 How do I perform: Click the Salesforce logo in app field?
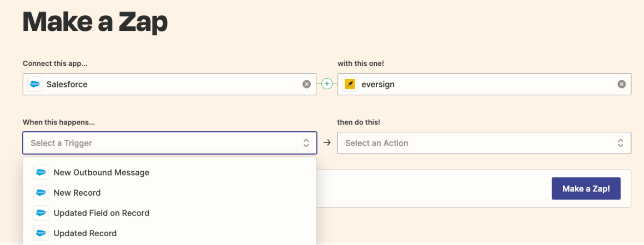[x=35, y=84]
